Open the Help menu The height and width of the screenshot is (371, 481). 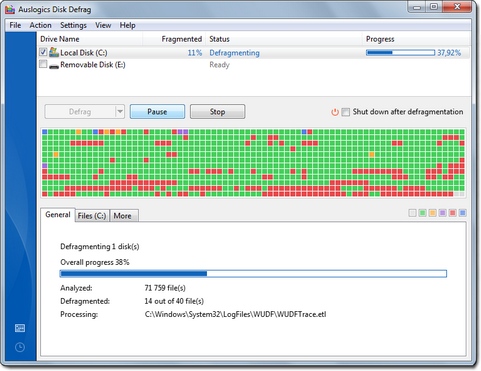click(127, 25)
